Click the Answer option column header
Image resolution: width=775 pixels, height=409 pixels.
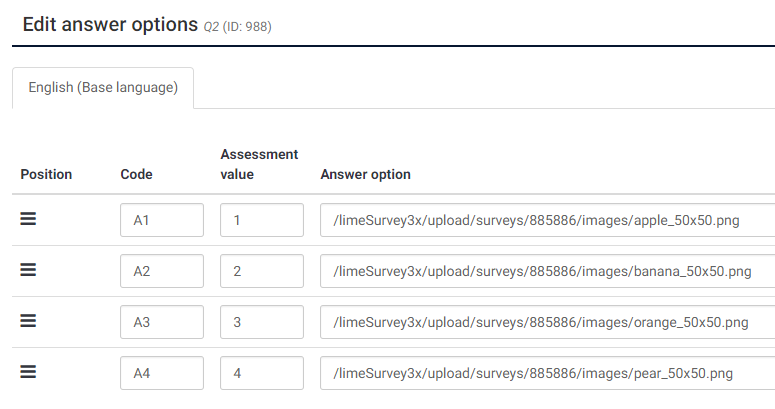pyautogui.click(x=365, y=174)
